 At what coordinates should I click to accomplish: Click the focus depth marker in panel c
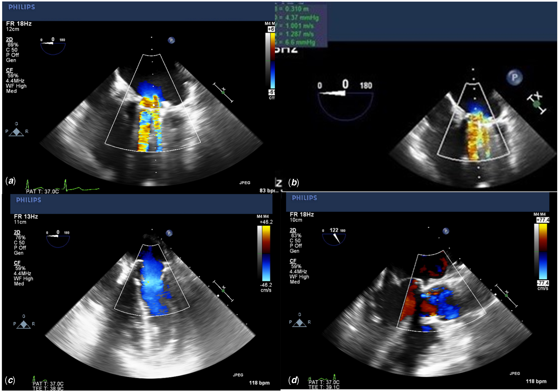click(223, 291)
